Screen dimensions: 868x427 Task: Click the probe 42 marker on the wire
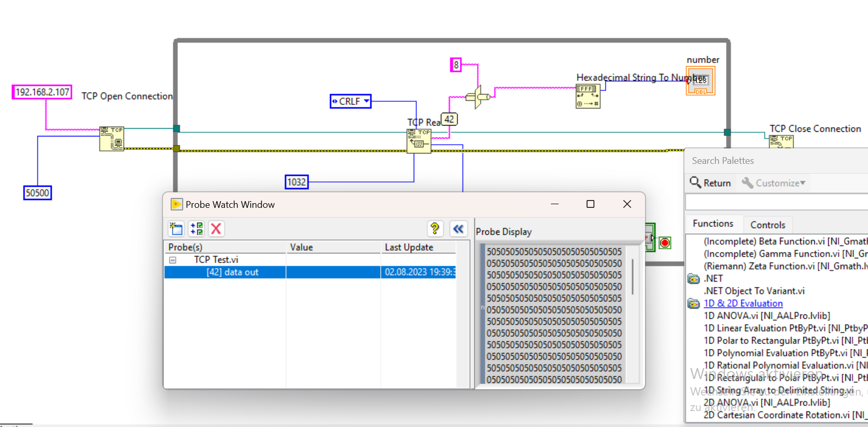[449, 119]
